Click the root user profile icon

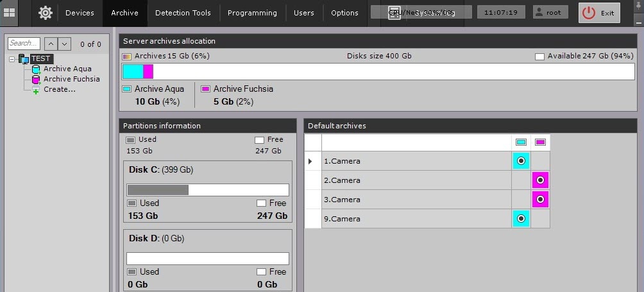pyautogui.click(x=539, y=13)
